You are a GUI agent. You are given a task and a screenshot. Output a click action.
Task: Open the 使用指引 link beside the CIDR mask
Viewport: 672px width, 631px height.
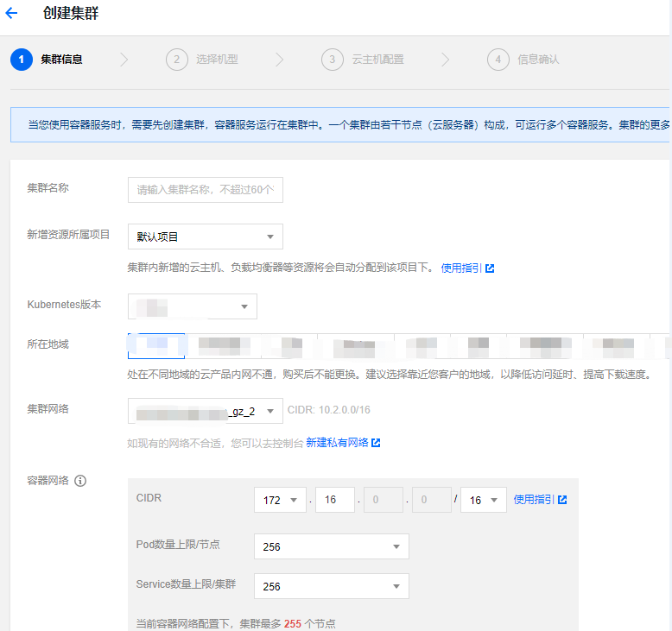(534, 500)
